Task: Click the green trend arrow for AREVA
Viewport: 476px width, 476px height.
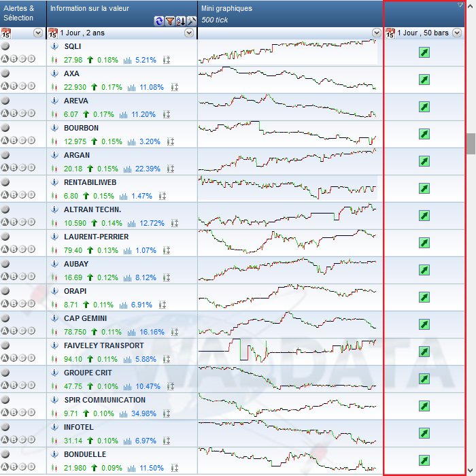Action: pyautogui.click(x=424, y=107)
